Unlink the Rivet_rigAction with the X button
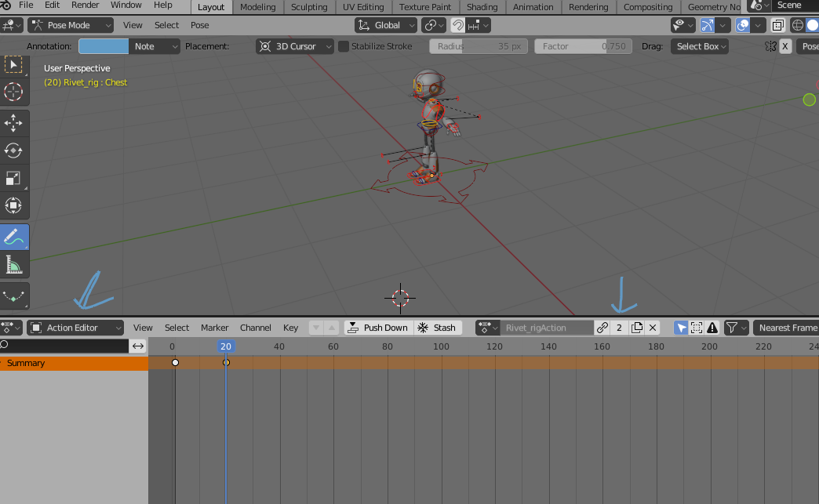Screen dimensions: 819x504 (653, 328)
